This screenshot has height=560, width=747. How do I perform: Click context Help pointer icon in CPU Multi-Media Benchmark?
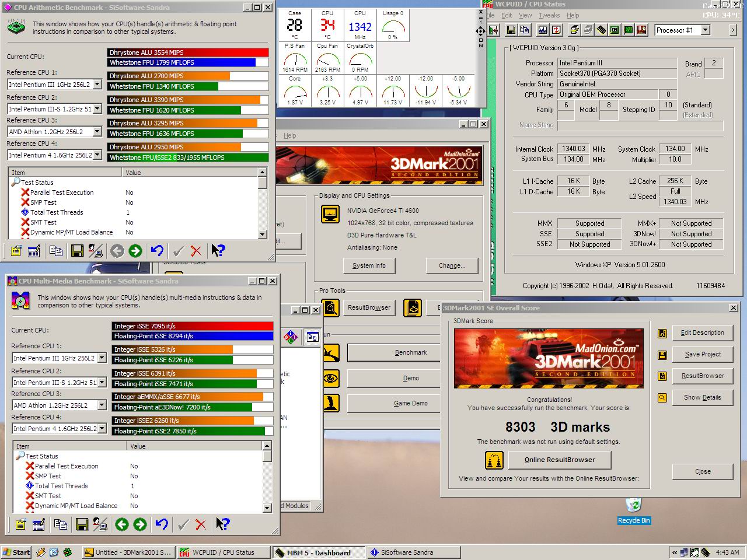pyautogui.click(x=222, y=524)
